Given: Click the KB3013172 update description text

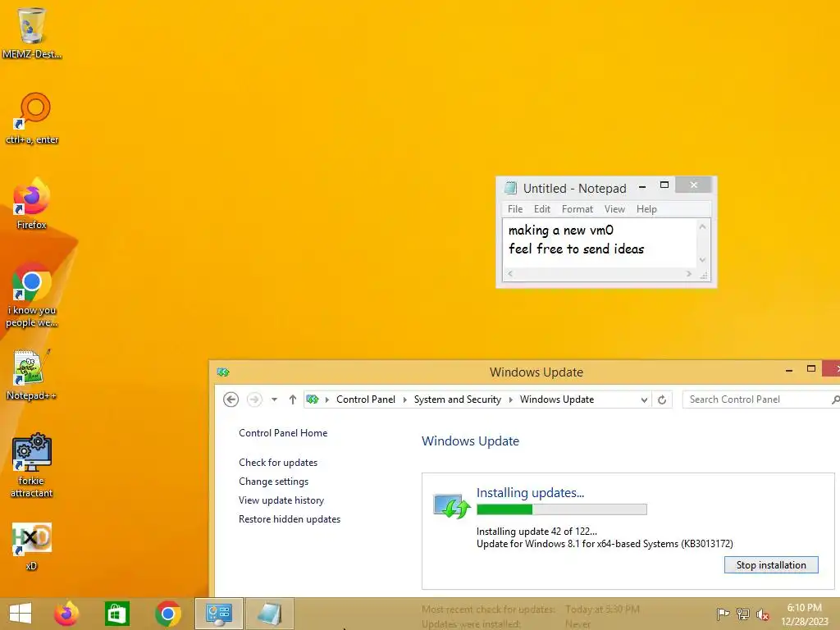Looking at the screenshot, I should pos(605,544).
